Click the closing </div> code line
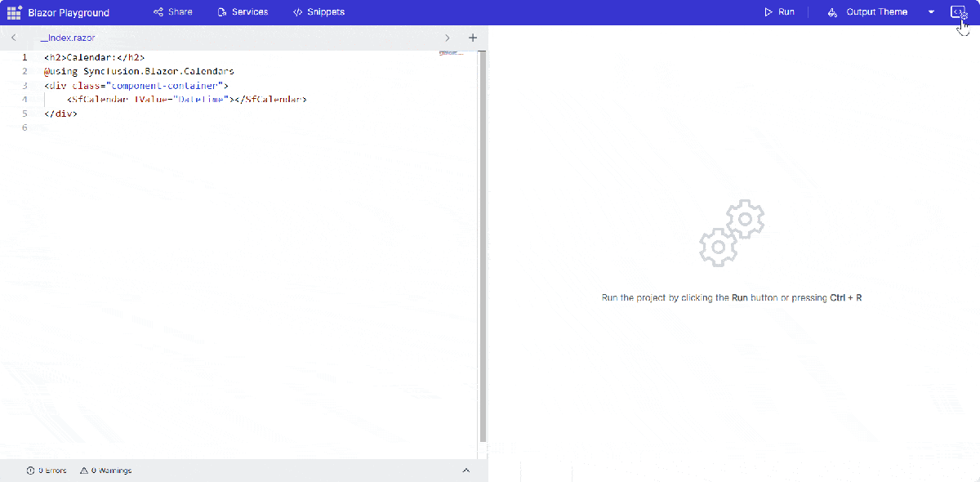Viewport: 980px width, 482px height. [x=61, y=114]
